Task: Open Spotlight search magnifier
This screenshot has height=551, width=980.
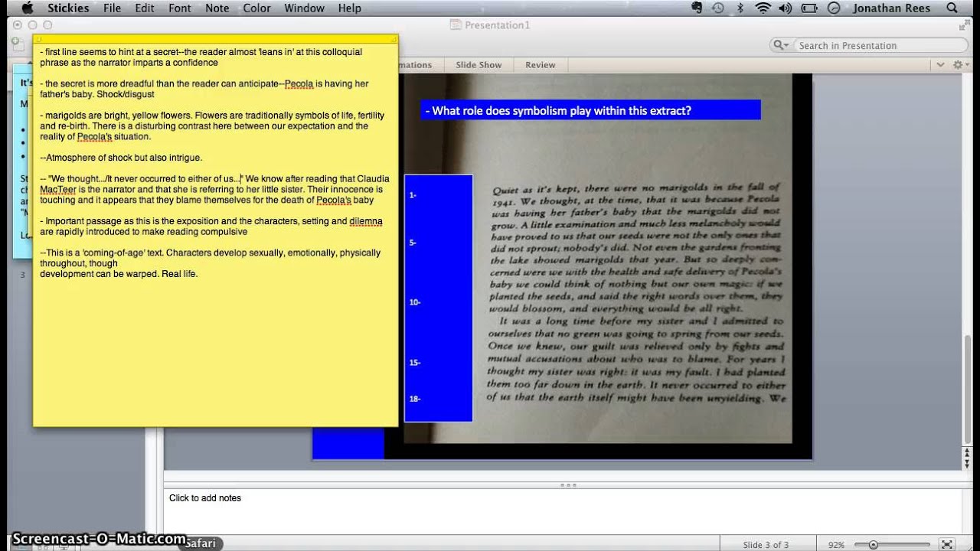Action: (952, 8)
